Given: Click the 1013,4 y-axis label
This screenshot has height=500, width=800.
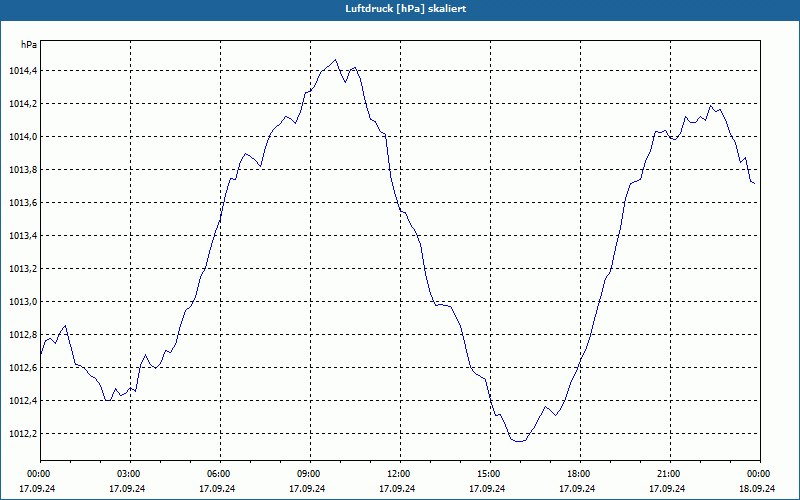Looking at the screenshot, I should 23,236.
